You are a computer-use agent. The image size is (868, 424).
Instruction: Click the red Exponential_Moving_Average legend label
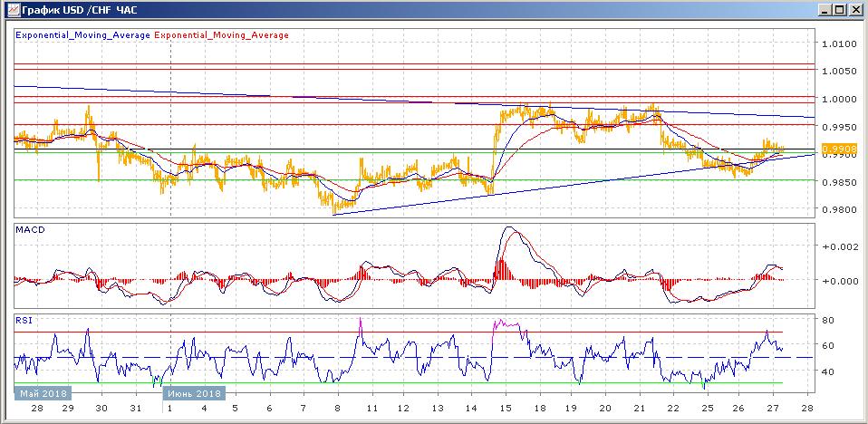221,34
